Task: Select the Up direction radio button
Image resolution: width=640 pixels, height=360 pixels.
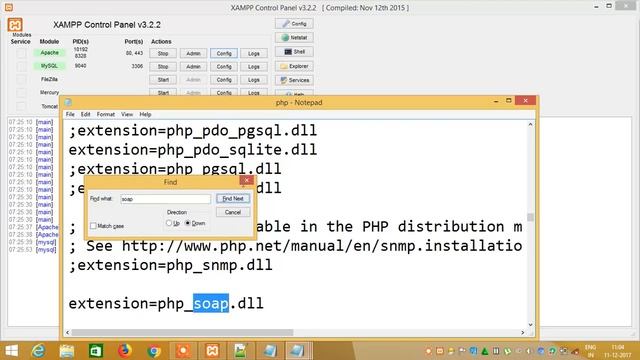Action: tap(169, 223)
